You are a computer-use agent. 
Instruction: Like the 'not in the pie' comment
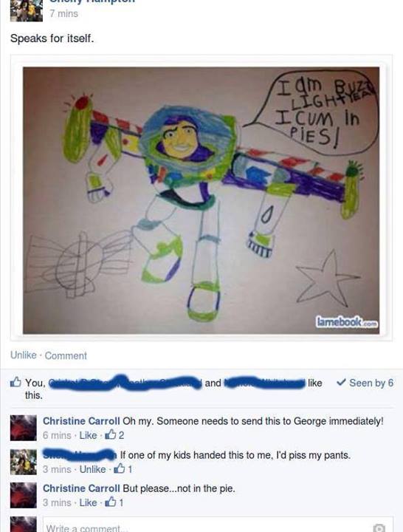click(x=88, y=502)
